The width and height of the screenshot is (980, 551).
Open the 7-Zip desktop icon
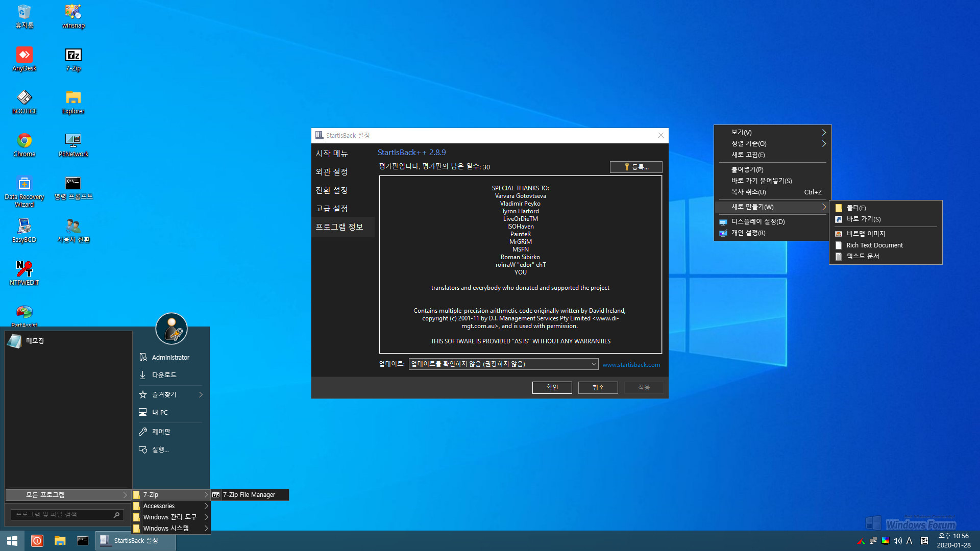pyautogui.click(x=73, y=59)
